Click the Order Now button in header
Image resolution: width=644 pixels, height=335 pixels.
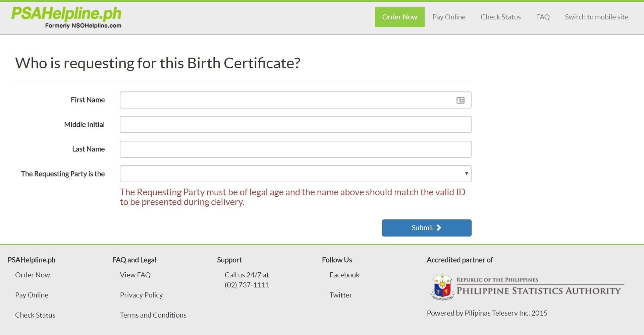click(399, 17)
